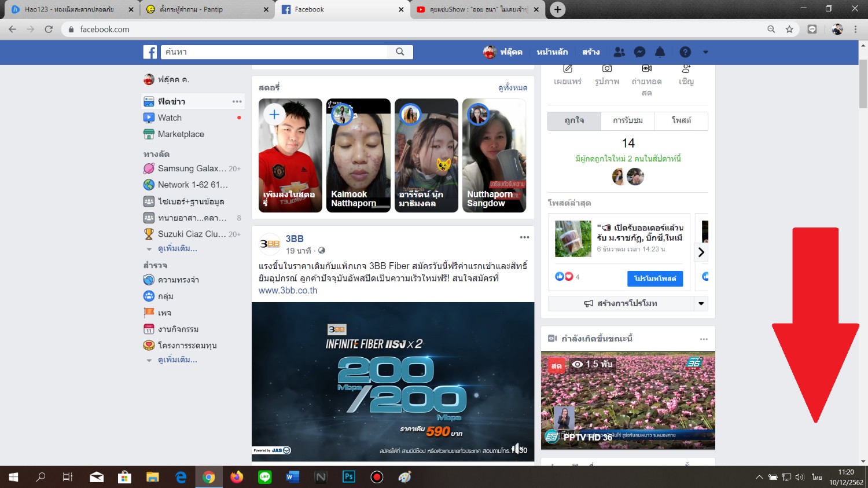Show the next recent post with the arrow
Viewport: 868px width, 488px height.
click(701, 252)
